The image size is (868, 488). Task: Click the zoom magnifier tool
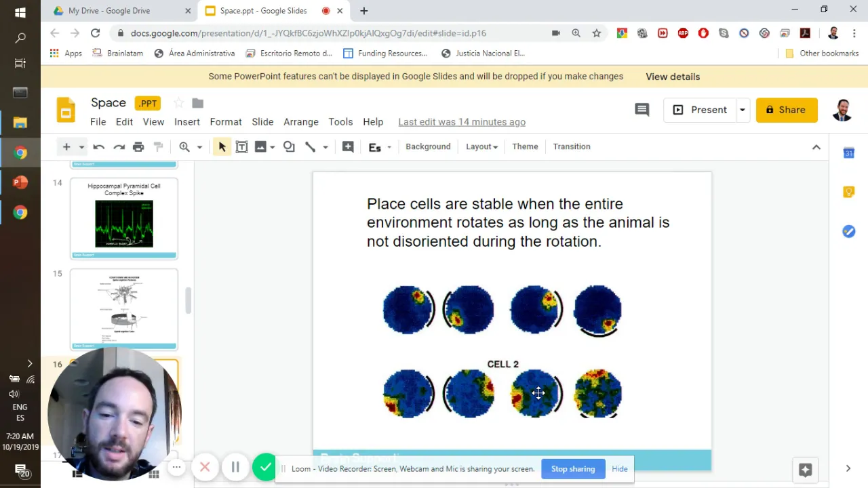click(184, 147)
